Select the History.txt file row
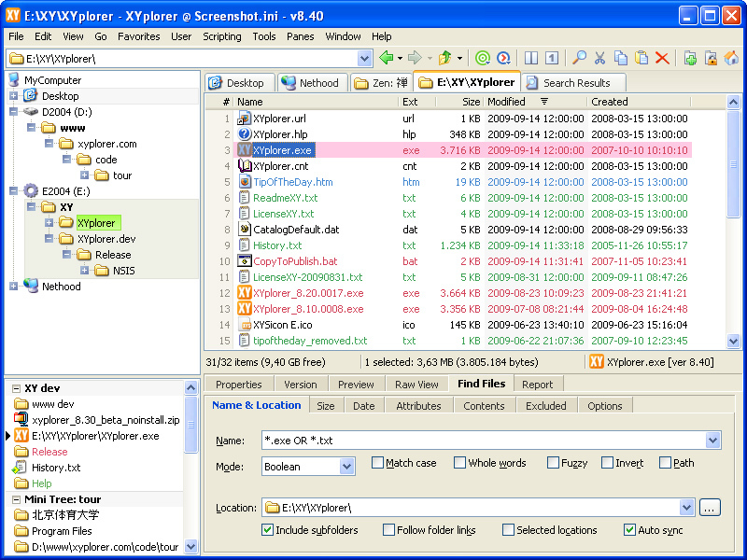The height and width of the screenshot is (560, 747). pyautogui.click(x=462, y=245)
